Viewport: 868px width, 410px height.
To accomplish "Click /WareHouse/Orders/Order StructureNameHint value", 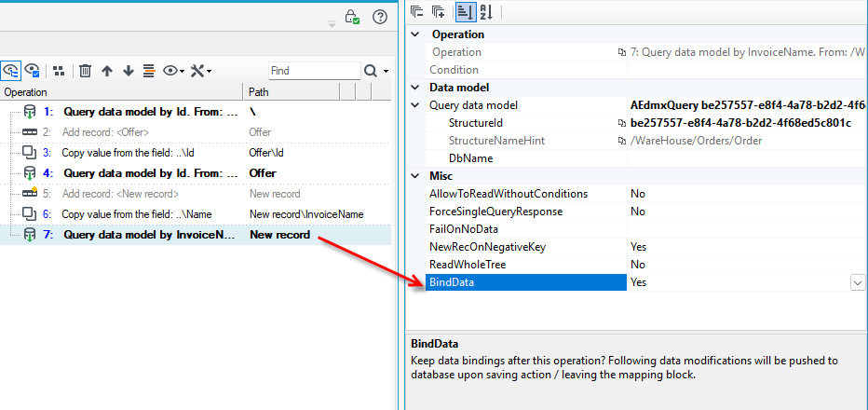I will tap(697, 141).
